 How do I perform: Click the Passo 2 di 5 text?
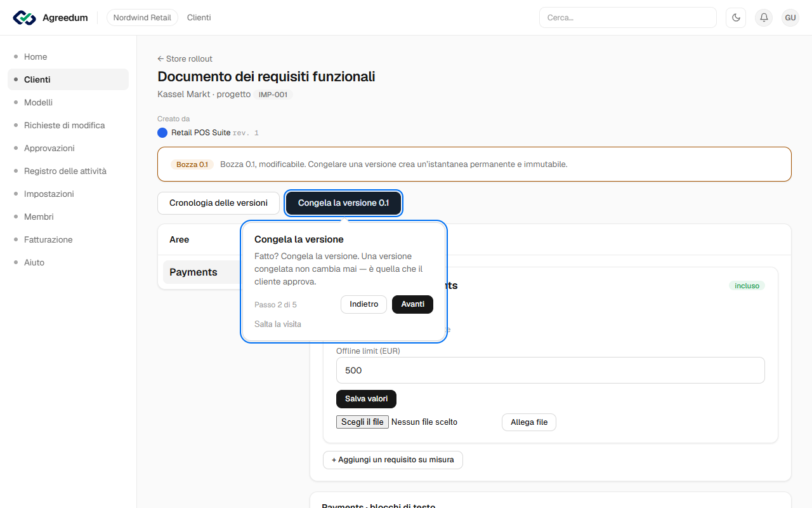275,305
